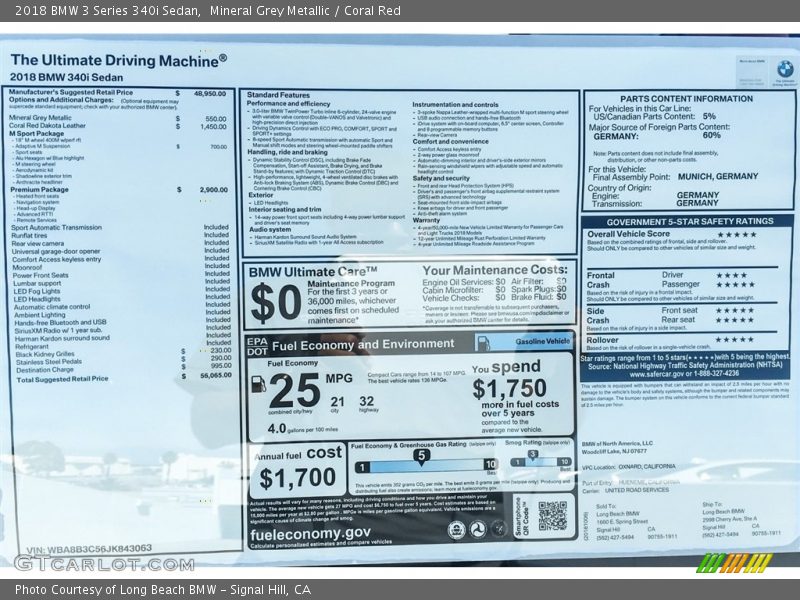Viewport: 800px width, 600px height.
Task: Click the gas pump icon near Gasoline Vehicle
Action: coord(483,343)
